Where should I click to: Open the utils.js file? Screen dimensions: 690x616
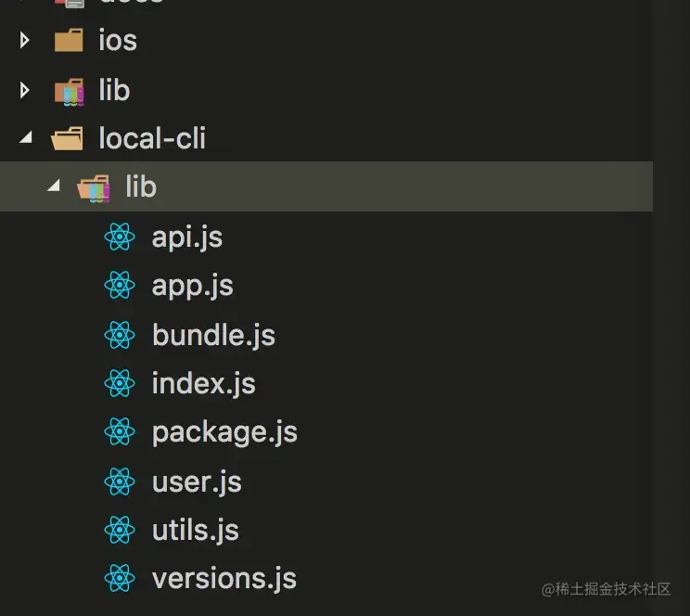coord(196,531)
